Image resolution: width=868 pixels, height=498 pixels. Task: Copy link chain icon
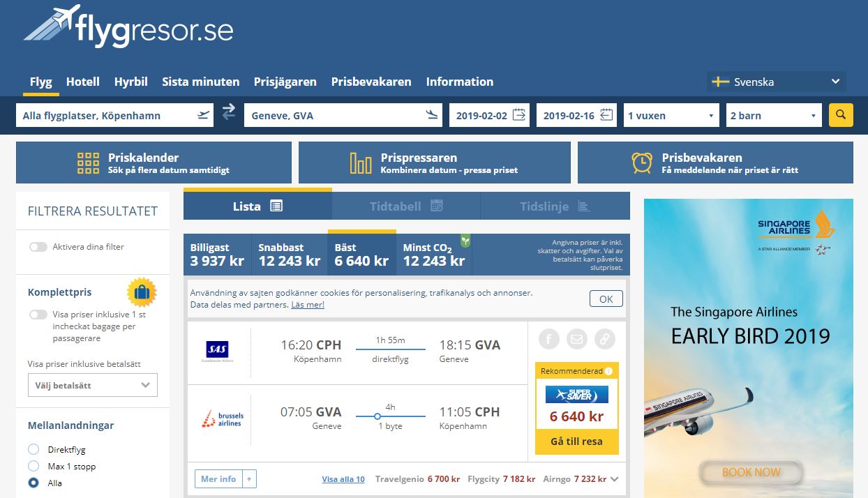[x=604, y=339]
